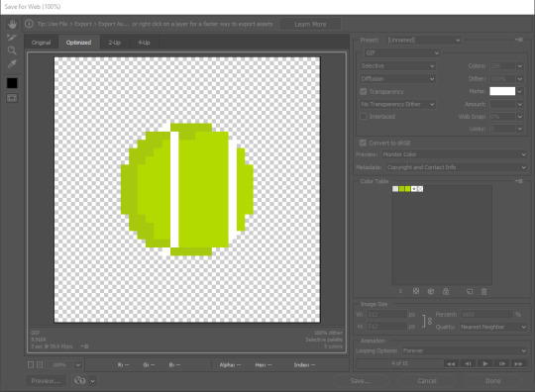
Task: Open the Selective color reduction dropdown
Action: pos(397,65)
